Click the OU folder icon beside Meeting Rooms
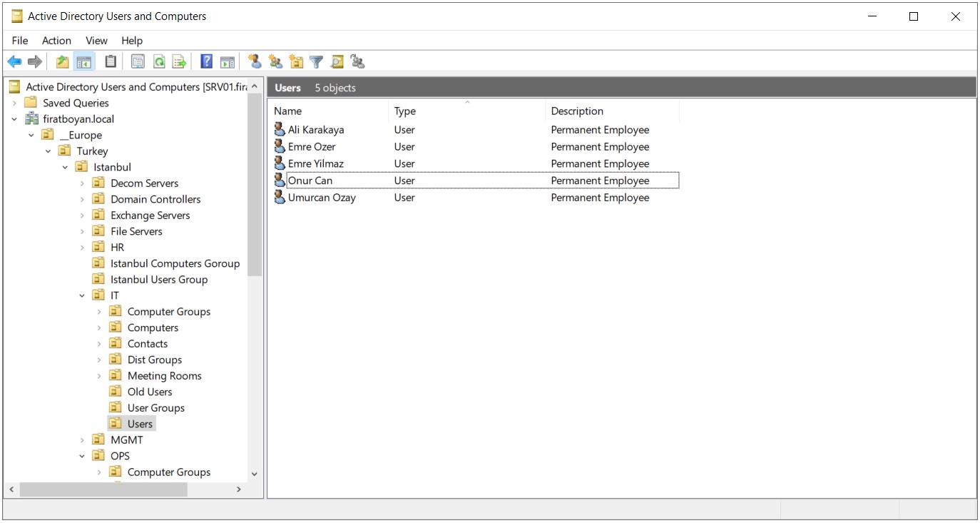The image size is (980, 523). pos(115,375)
